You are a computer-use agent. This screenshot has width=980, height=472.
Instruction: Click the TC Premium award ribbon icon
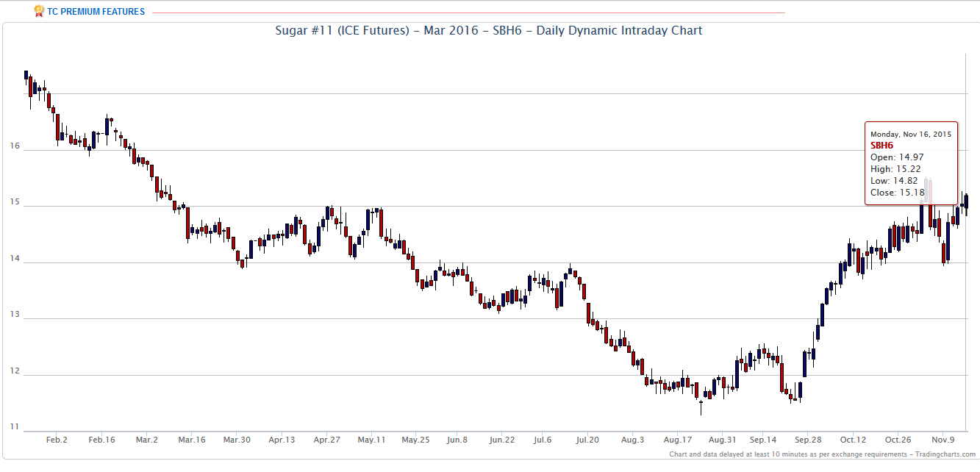pos(38,11)
